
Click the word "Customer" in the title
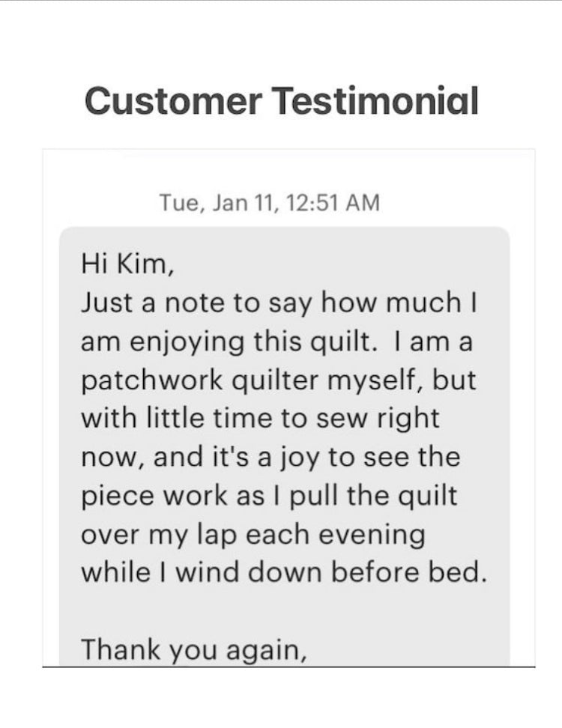172,101
